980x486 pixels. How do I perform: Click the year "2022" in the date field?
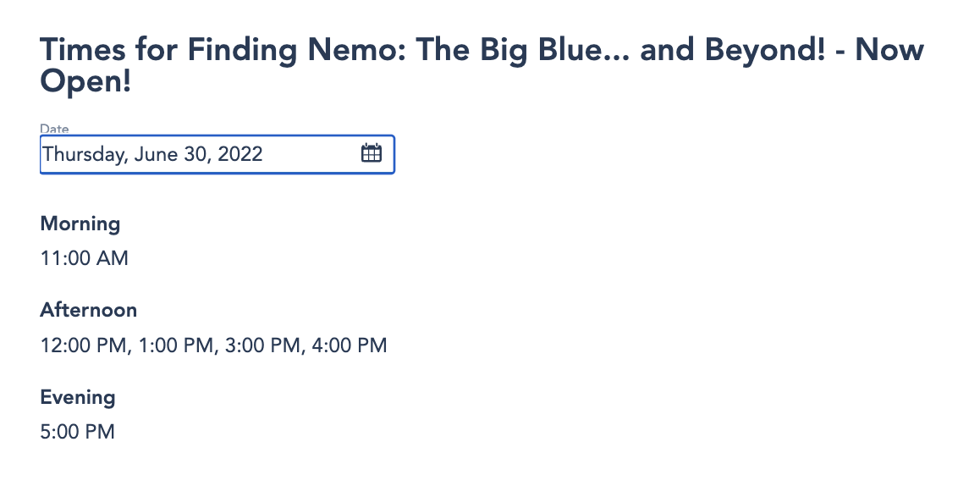[239, 155]
